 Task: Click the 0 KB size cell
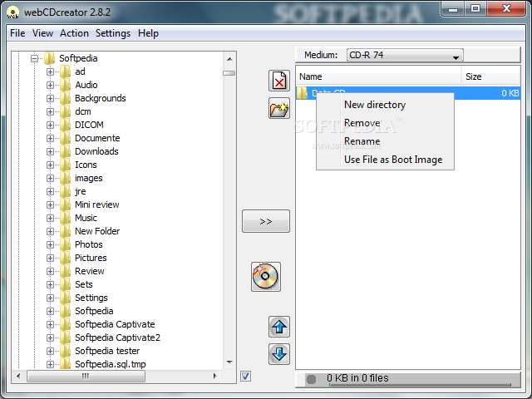(510, 93)
